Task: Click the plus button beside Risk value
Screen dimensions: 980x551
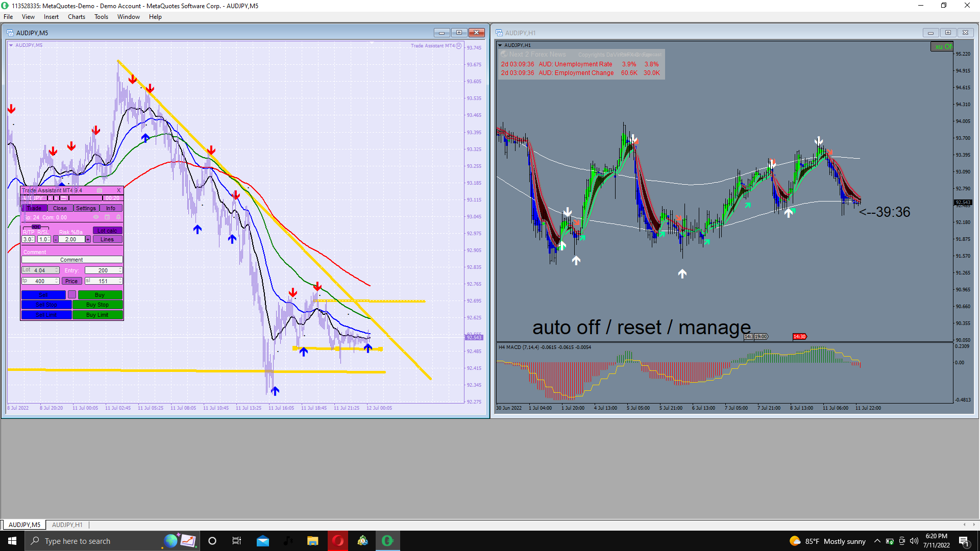Action: tap(88, 239)
